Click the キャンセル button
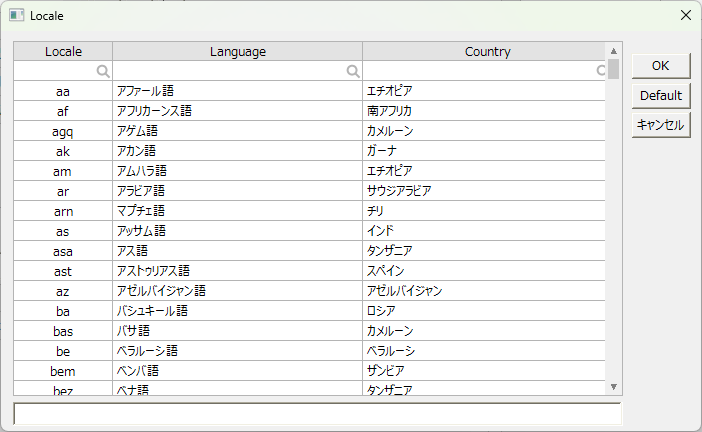Image resolution: width=702 pixels, height=432 pixels. (661, 125)
